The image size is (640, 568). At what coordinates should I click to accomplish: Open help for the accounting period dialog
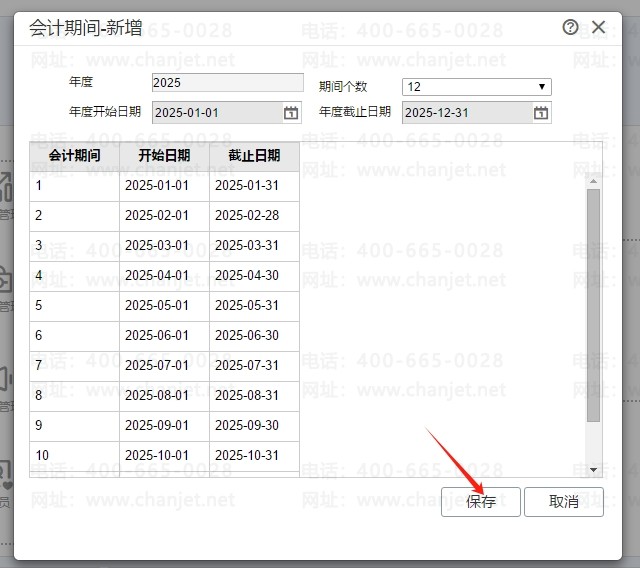click(x=570, y=27)
